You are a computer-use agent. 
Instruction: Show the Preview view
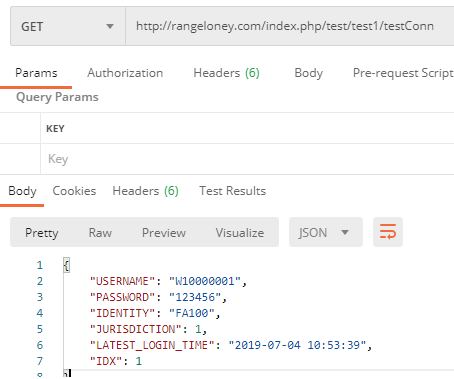(x=164, y=233)
